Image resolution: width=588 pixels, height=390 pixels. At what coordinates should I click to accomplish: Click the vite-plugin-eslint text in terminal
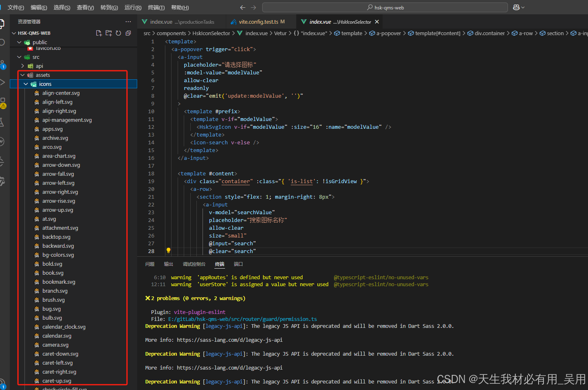click(200, 312)
